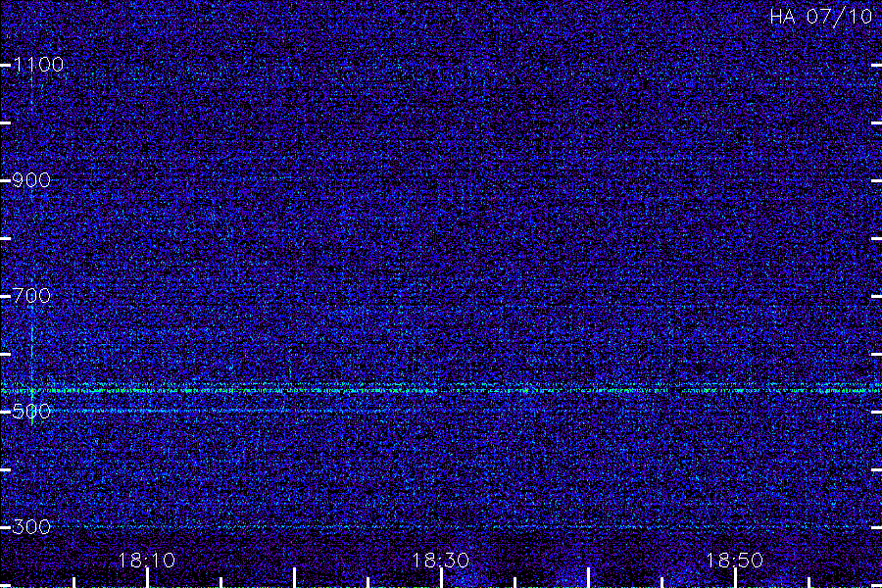This screenshot has width=882, height=588.
Task: Click the 900 frequency axis label
Action: [31, 180]
